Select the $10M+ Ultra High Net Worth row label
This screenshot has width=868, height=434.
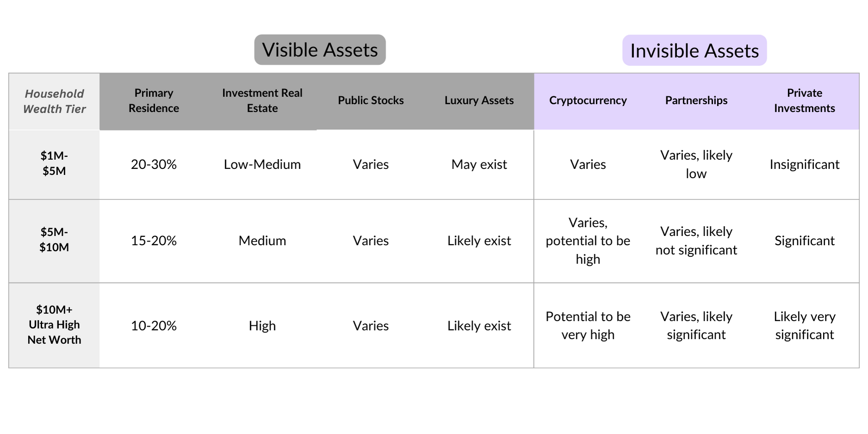[x=54, y=325]
